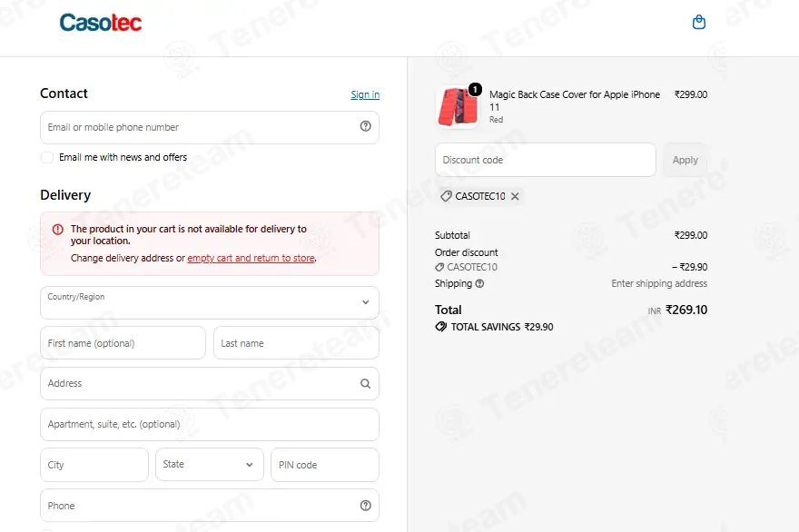
Task: Click the red iPhone case product thumbnail
Action: pos(459,106)
